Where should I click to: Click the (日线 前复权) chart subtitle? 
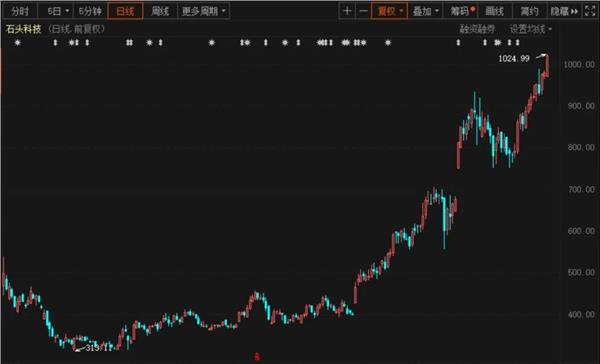[x=76, y=29]
